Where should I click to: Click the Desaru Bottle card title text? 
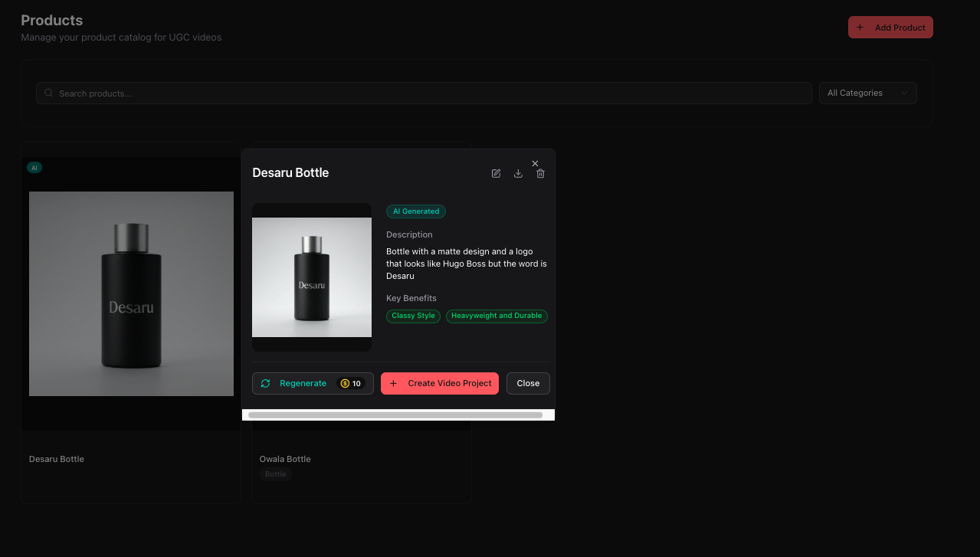pos(57,459)
